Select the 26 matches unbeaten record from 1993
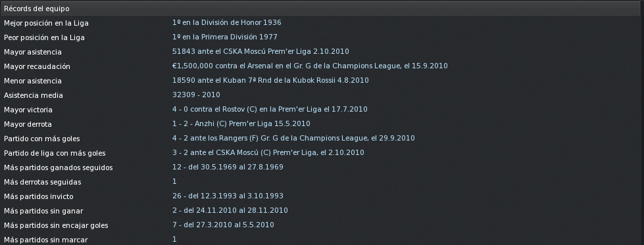Viewport: 644px width, 245px height. coord(228,196)
